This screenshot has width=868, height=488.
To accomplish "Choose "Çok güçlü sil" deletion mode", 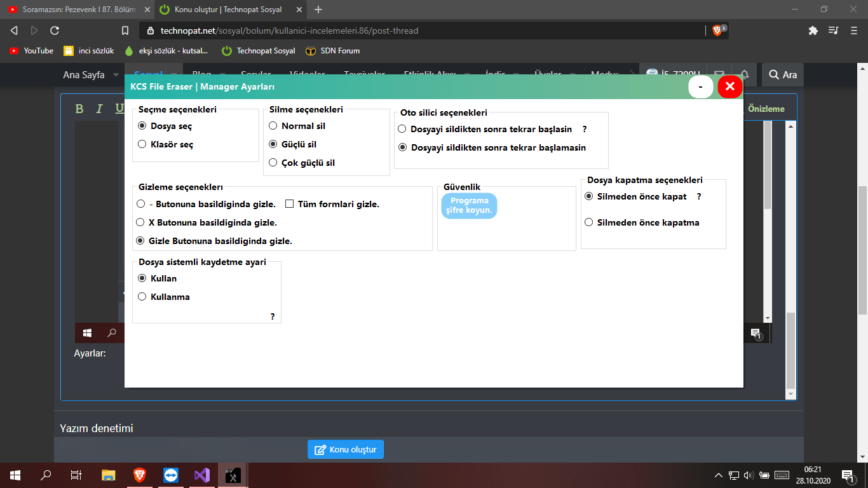I will point(302,163).
